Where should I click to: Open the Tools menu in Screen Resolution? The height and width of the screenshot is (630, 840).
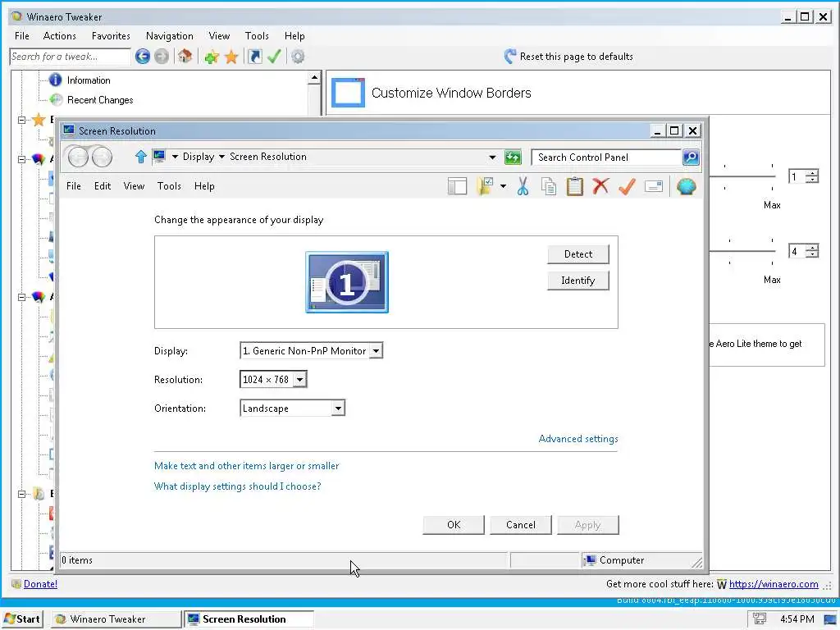169,186
